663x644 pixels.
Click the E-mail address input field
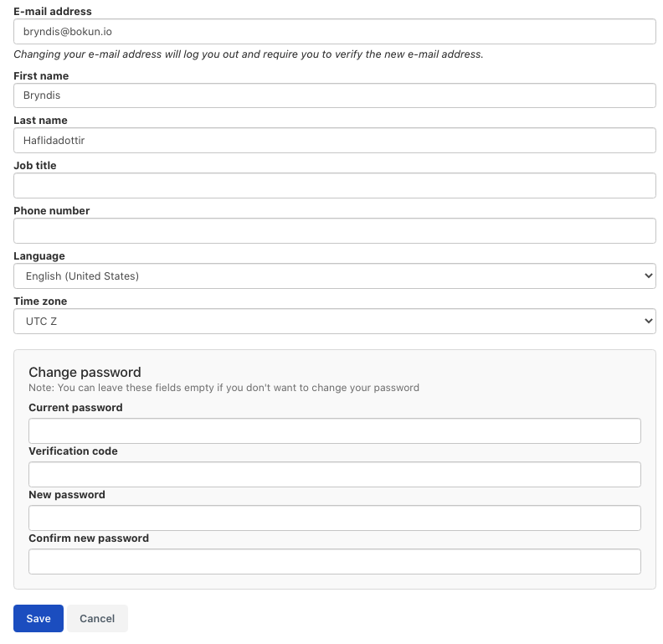pyautogui.click(x=335, y=31)
